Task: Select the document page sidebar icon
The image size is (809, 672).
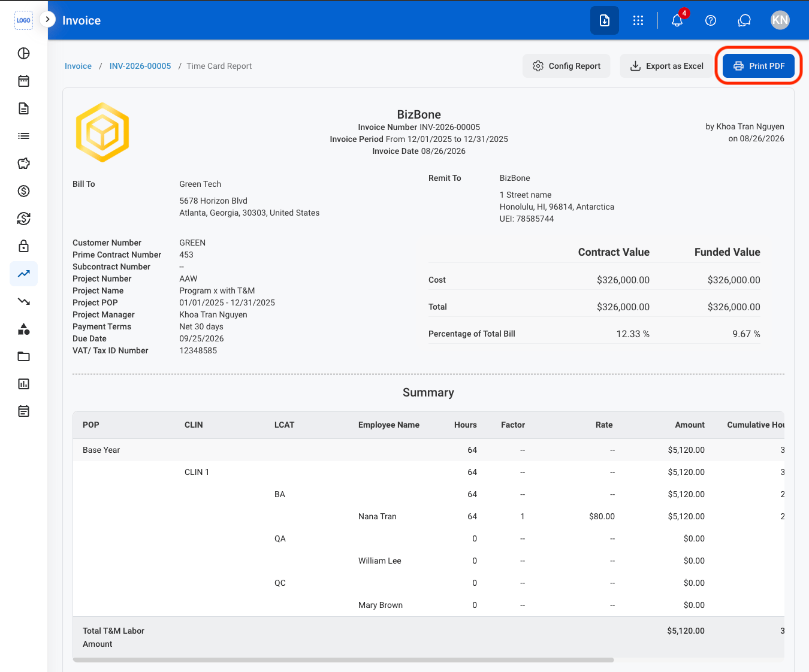Action: (x=23, y=108)
